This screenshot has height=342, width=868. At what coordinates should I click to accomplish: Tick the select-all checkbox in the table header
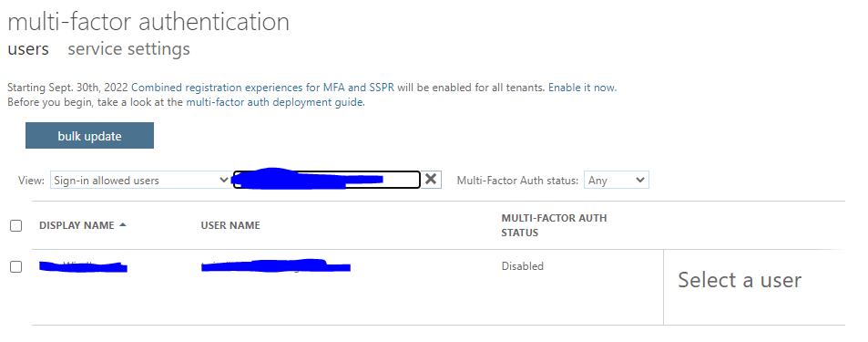16,225
